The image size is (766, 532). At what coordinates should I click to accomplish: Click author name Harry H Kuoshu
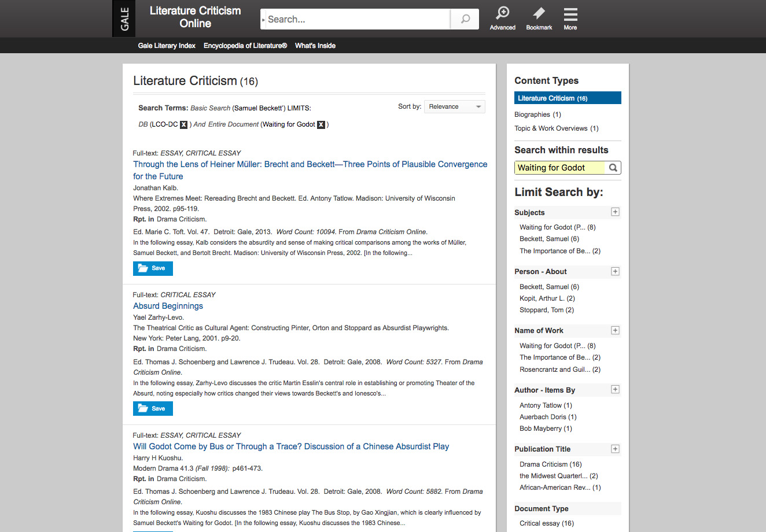[x=158, y=458]
